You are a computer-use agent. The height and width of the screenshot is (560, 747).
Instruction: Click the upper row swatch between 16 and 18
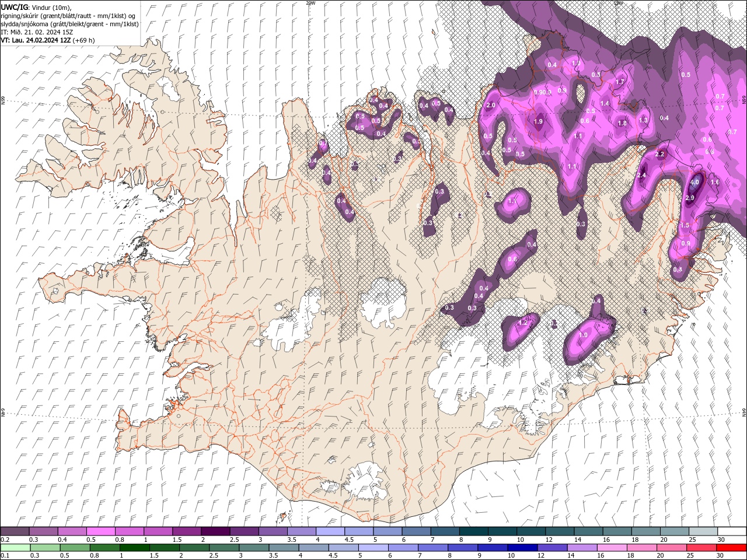[x=617, y=531]
